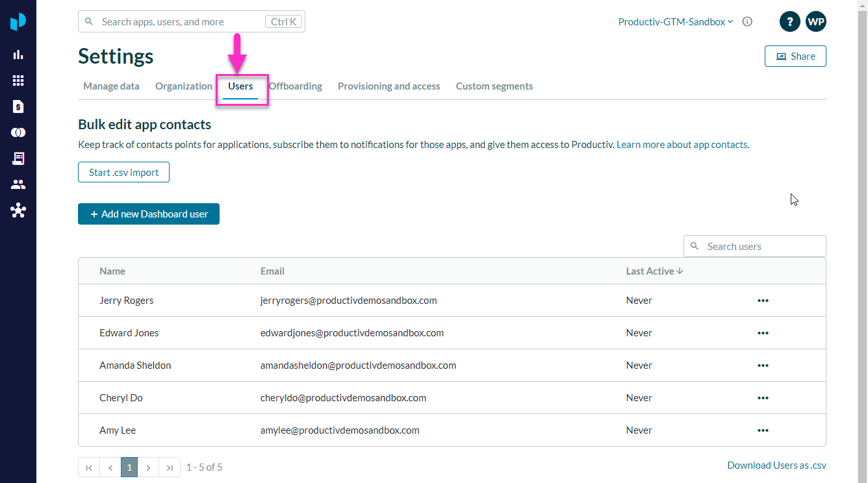The image size is (868, 483).
Task: Open the apps grid sidebar icon
Action: point(18,80)
